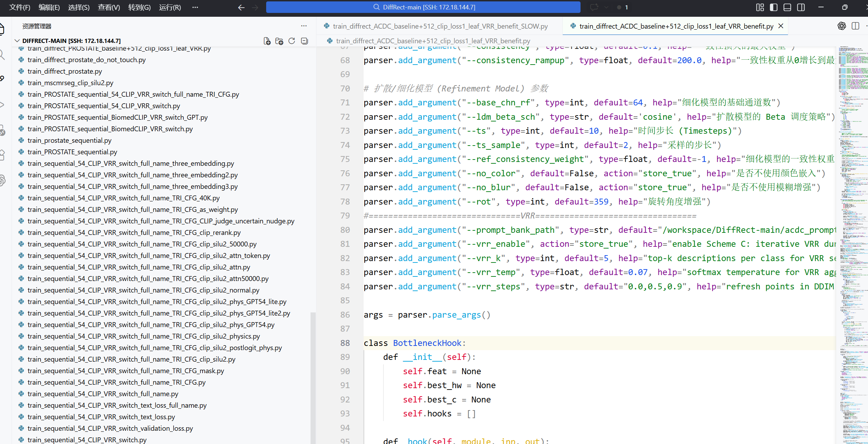Click the status dot labeled 1 in title bar
868x444 pixels.
pos(622,7)
